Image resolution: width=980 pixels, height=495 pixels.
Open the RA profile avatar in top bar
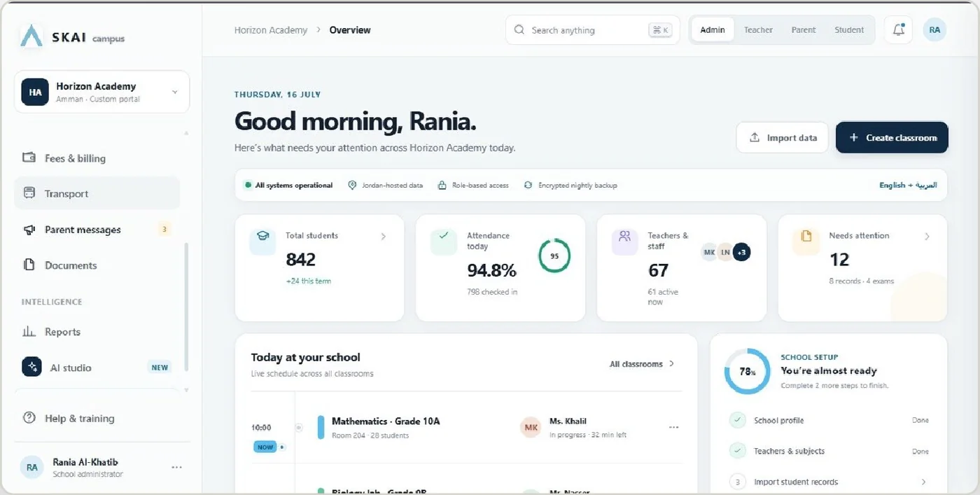[x=934, y=30]
